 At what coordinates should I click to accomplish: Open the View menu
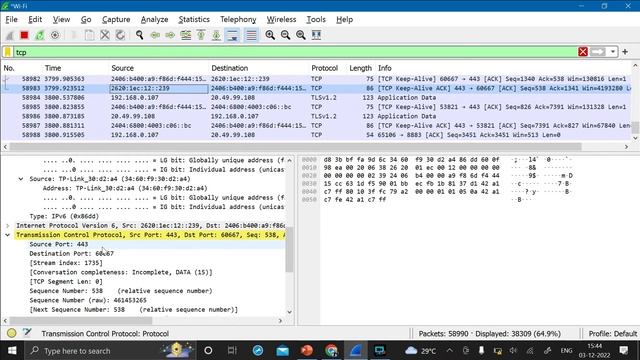point(61,20)
